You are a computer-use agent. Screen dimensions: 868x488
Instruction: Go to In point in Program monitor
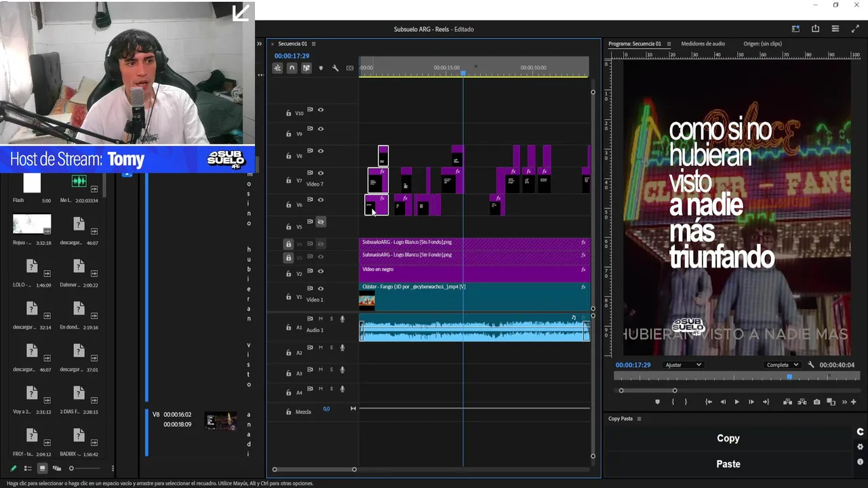click(x=709, y=402)
